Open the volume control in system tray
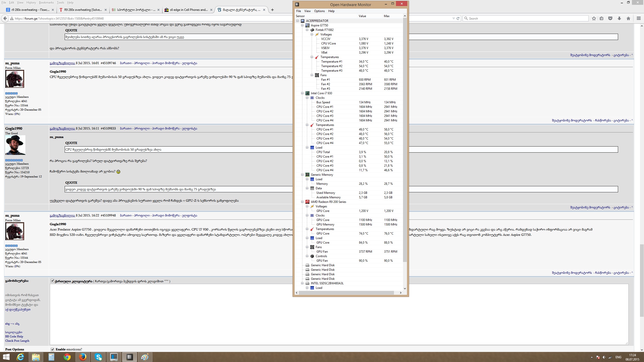The height and width of the screenshot is (362, 644). pos(604,357)
